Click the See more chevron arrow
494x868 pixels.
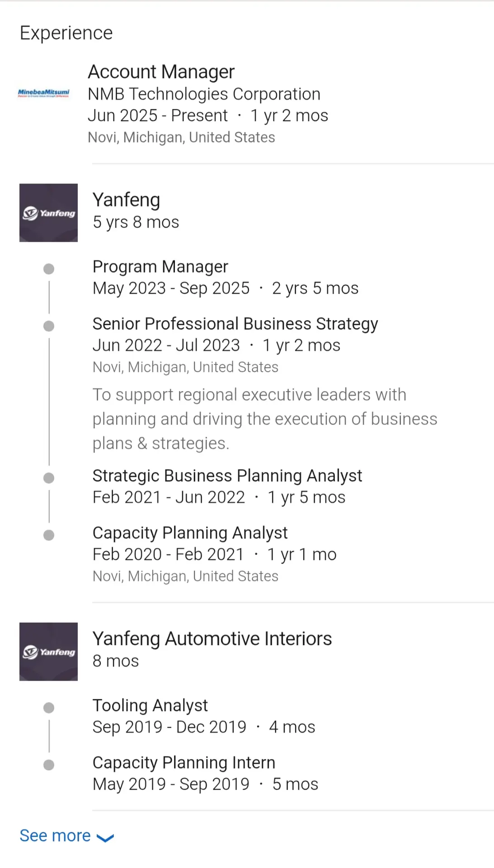click(x=105, y=838)
